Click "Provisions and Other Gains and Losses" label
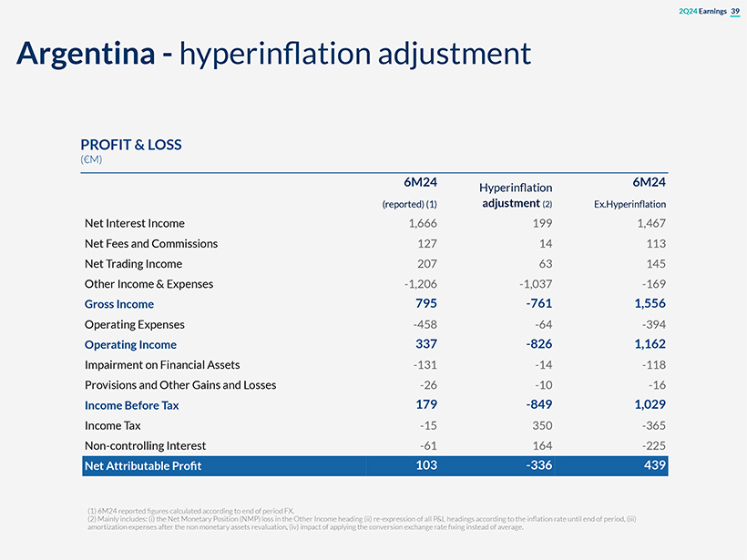This screenshot has width=747, height=560. pos(179,385)
